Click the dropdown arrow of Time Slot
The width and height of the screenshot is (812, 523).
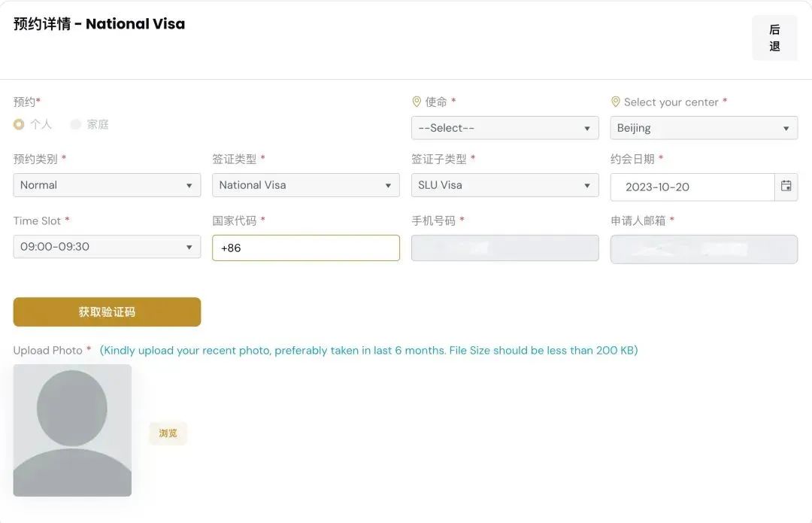coord(189,248)
